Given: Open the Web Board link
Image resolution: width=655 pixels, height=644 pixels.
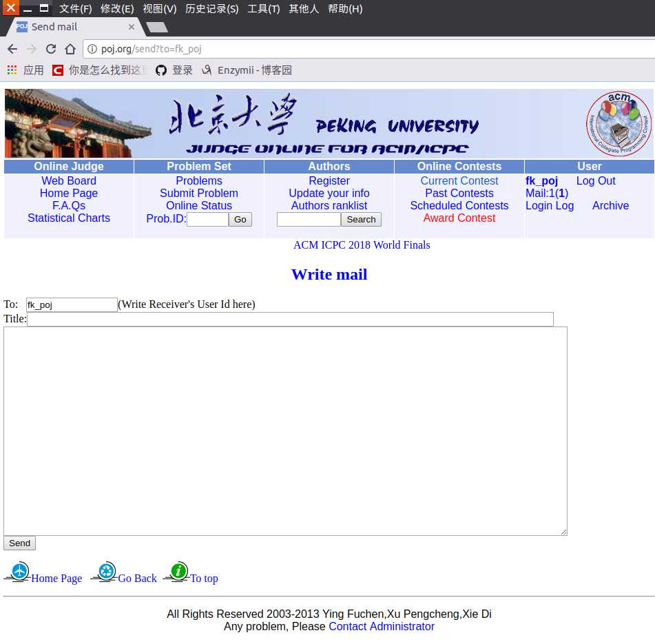Looking at the screenshot, I should [x=68, y=181].
